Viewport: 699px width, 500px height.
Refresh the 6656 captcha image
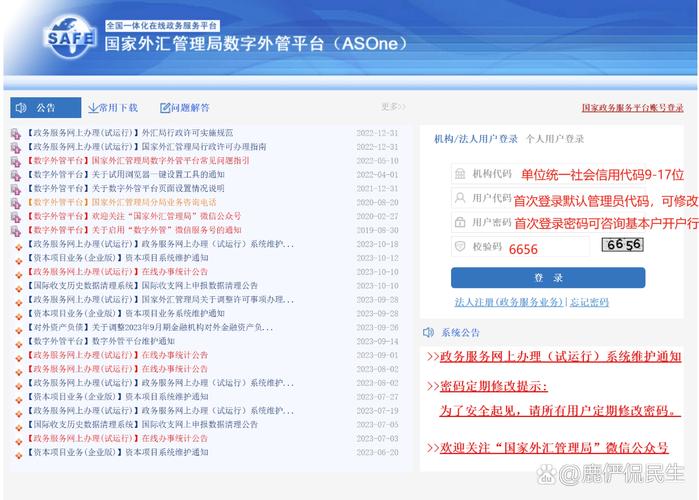pyautogui.click(x=622, y=245)
